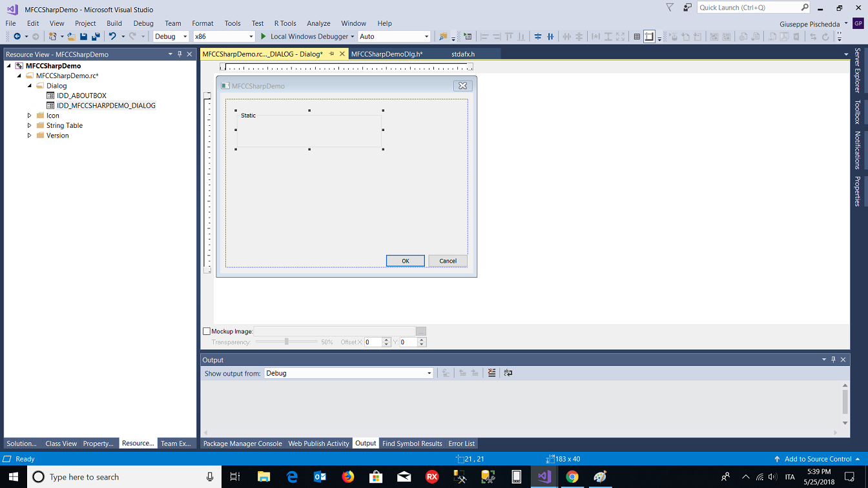Click the notifications flag icon in title bar

[x=670, y=8]
